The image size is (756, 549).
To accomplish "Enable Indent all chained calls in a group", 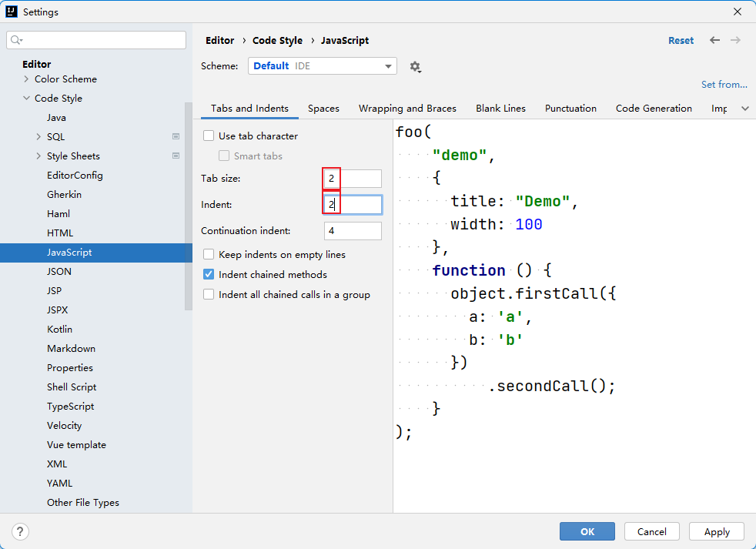I will coord(209,294).
